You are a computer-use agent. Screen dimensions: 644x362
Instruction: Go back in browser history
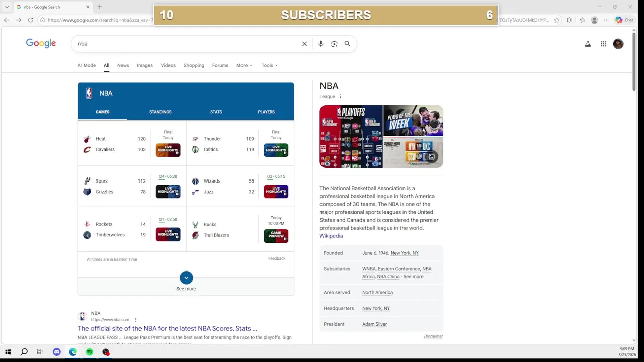coord(7,20)
